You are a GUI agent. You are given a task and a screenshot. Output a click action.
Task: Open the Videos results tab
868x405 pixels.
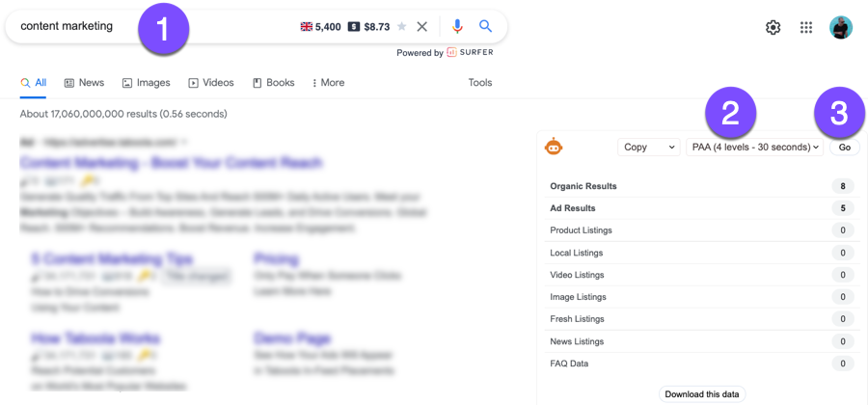click(211, 83)
